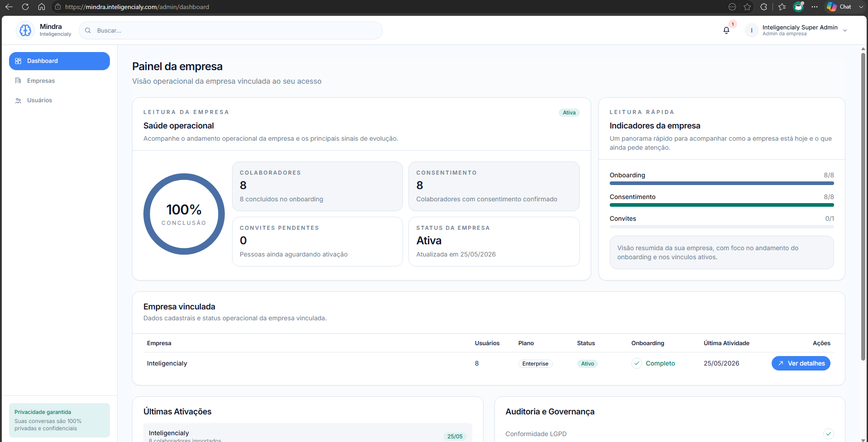Image resolution: width=868 pixels, height=442 pixels.
Task: Click the Conformidade LGPD check icon
Action: (x=828, y=434)
